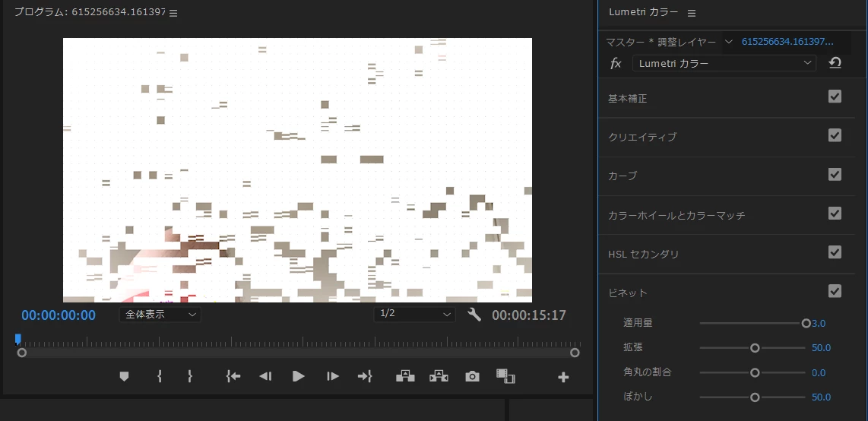The width and height of the screenshot is (868, 421).
Task: Click the 角丸の割合 slider handle
Action: point(755,373)
